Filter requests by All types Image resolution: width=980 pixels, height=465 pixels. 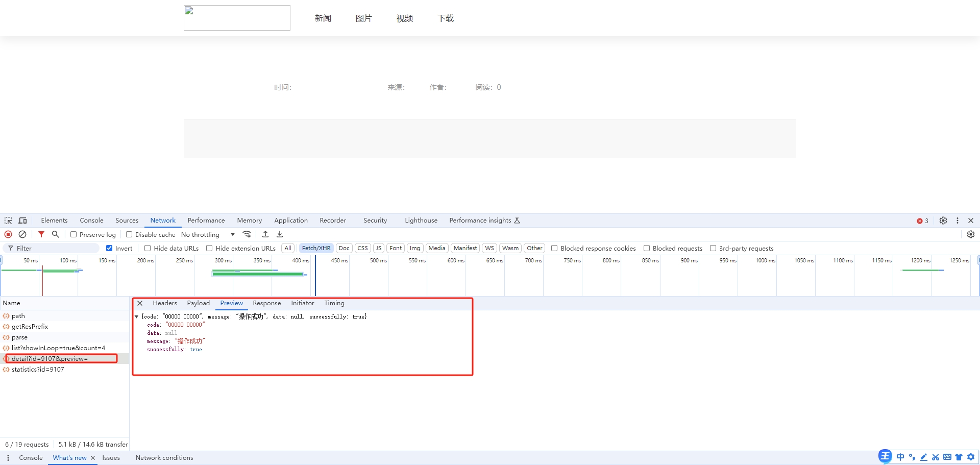pyautogui.click(x=288, y=248)
